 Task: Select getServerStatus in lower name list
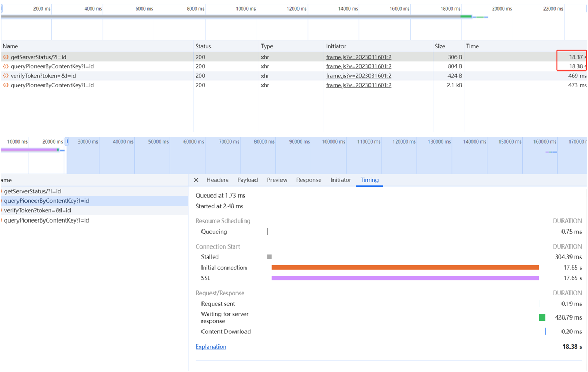click(94, 191)
